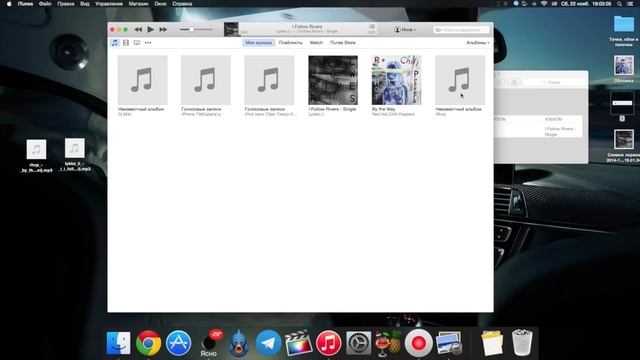Open System Preferences from the dock

pyautogui.click(x=359, y=343)
